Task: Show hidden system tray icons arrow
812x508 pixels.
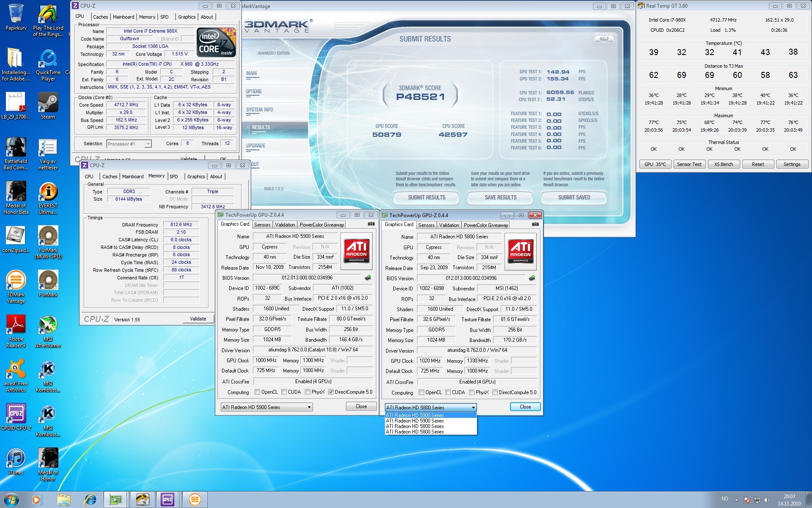Action: tap(736, 500)
